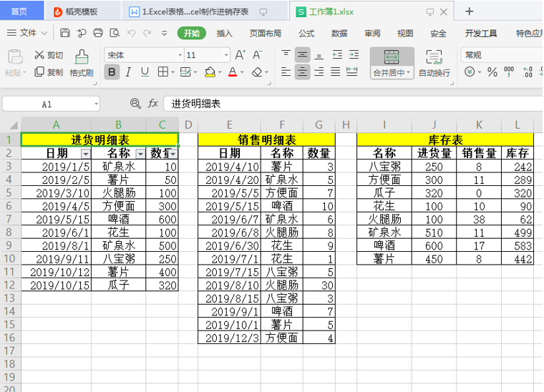Open filter dropdown on 数量 column C
The image size is (544, 392).
pos(173,154)
